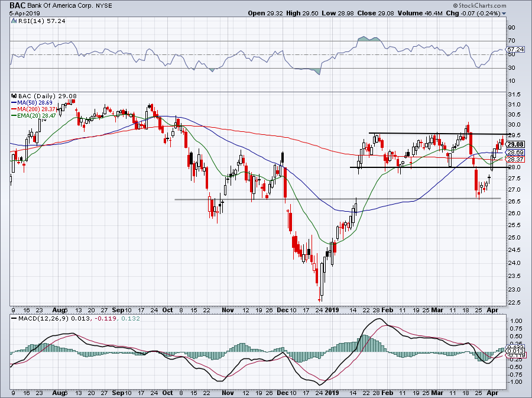The height and width of the screenshot is (398, 532).
Task: Click the green EMA(20) legend line swatch
Action: pos(14,116)
